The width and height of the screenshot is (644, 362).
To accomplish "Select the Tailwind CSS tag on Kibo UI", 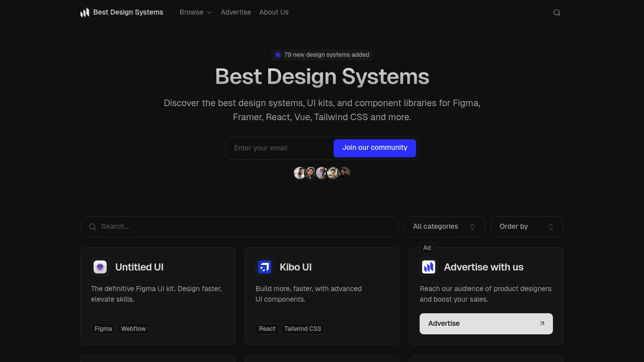I will [x=303, y=328].
